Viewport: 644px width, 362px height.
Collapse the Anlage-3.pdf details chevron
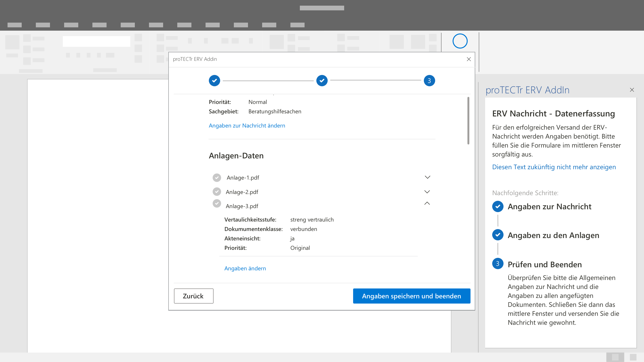click(427, 203)
